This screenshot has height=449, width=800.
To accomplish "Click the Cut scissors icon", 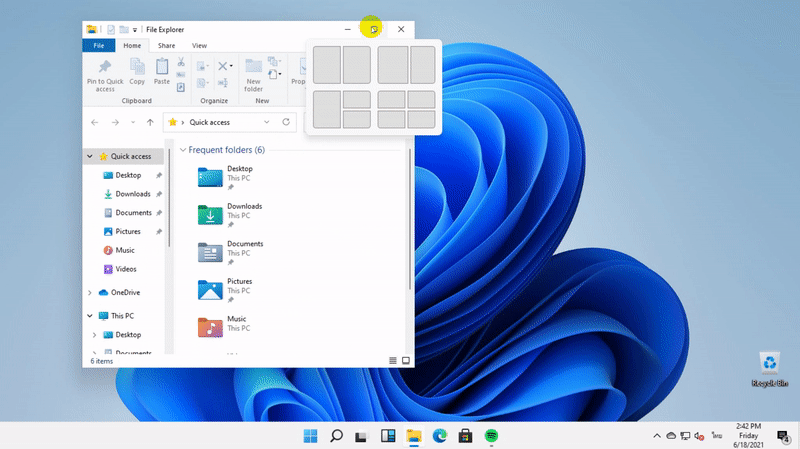I will click(181, 62).
